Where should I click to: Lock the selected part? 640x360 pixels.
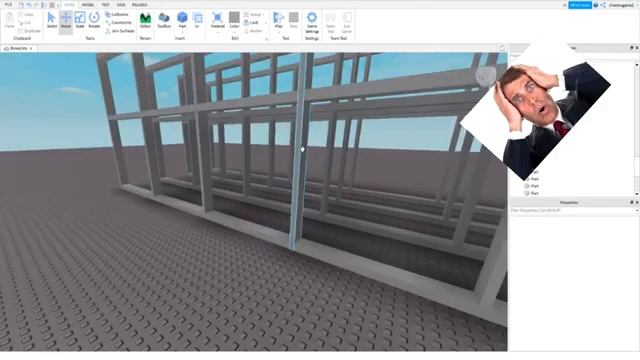click(x=251, y=22)
